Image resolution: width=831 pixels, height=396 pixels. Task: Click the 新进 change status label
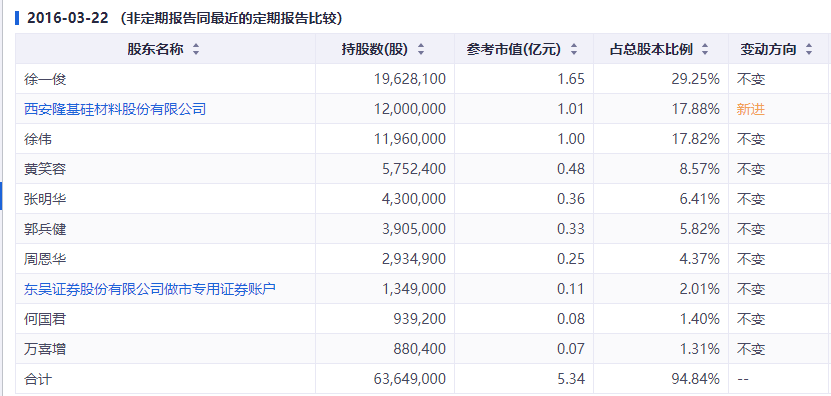click(x=751, y=110)
